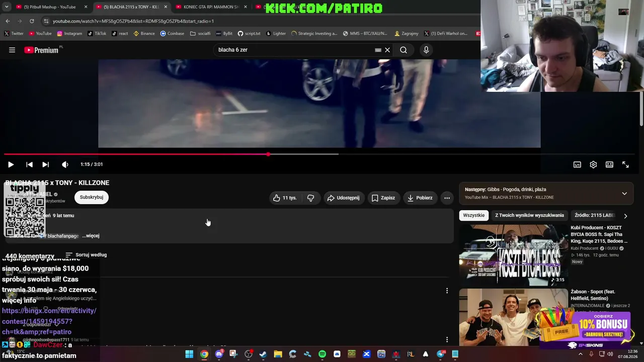Close the Pitbull Mashup tab
Screen dimensions: 644x362
pos(86,7)
